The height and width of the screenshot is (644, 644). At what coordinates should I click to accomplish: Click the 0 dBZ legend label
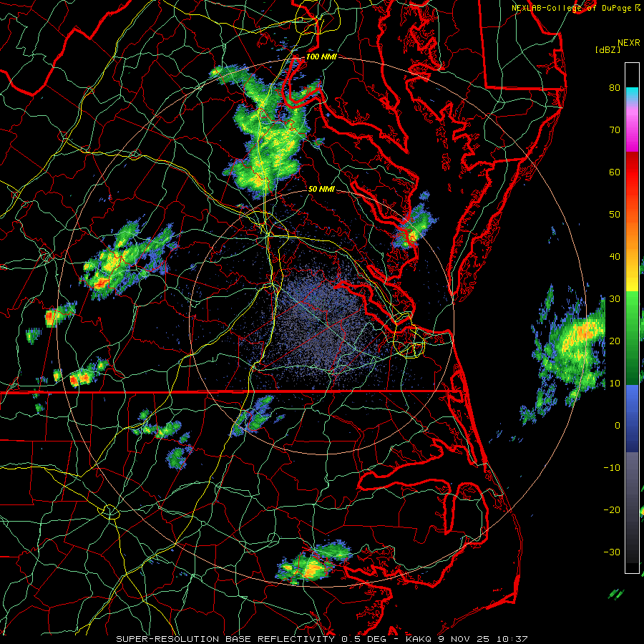[x=617, y=426]
